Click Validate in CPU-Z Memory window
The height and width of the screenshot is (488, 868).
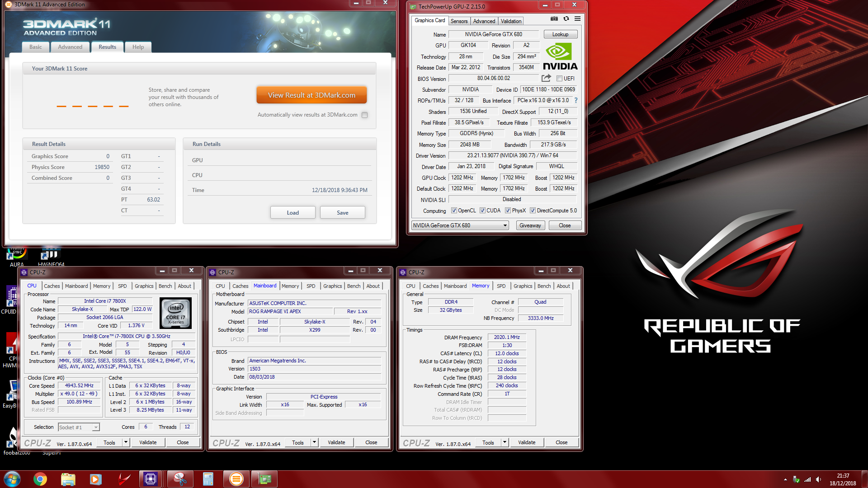pos(526,442)
